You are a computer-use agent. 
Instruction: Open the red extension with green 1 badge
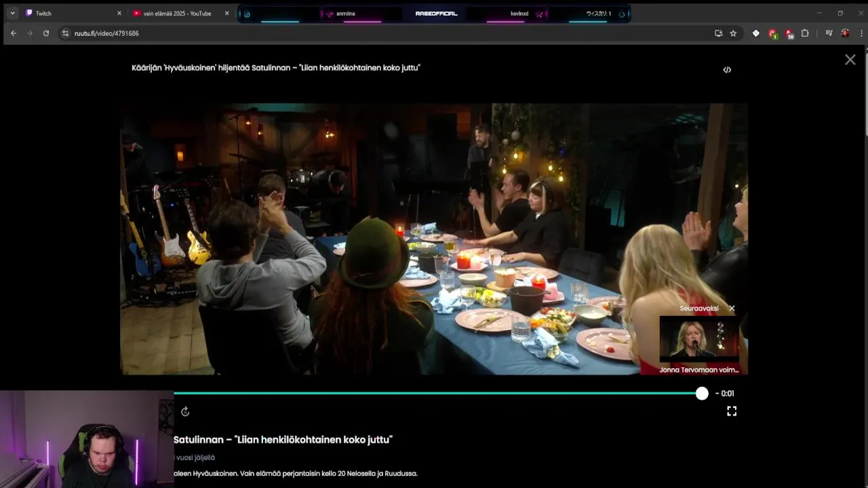(772, 33)
